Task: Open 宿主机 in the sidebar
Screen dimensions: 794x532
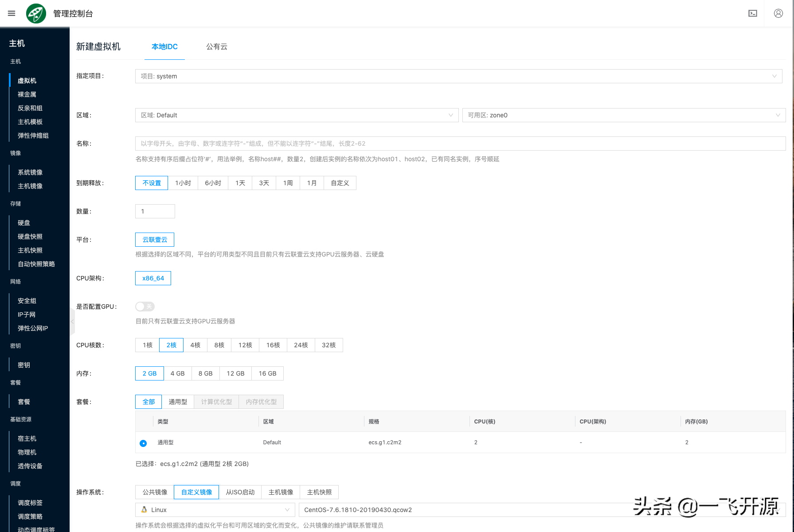Action: 27,439
